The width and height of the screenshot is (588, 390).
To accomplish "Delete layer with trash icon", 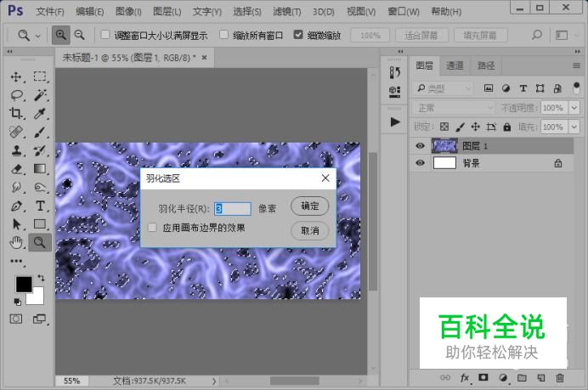I will click(x=560, y=377).
